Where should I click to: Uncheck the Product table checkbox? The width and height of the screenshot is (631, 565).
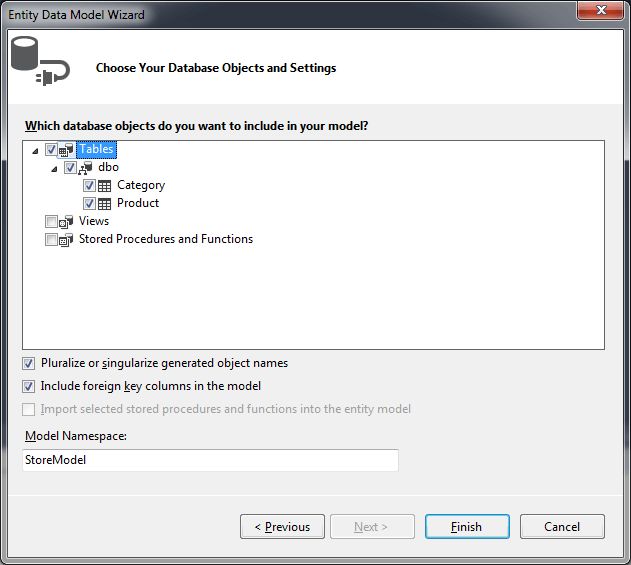[x=89, y=204]
